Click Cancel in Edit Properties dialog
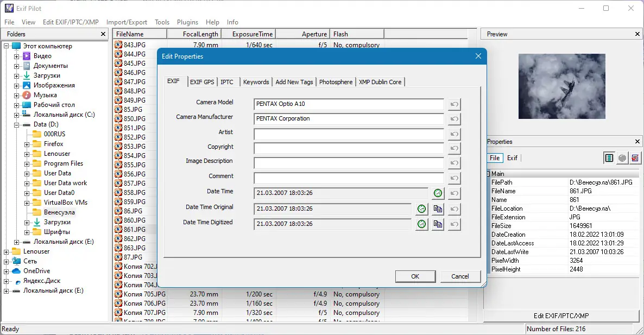644x335 pixels. (460, 276)
